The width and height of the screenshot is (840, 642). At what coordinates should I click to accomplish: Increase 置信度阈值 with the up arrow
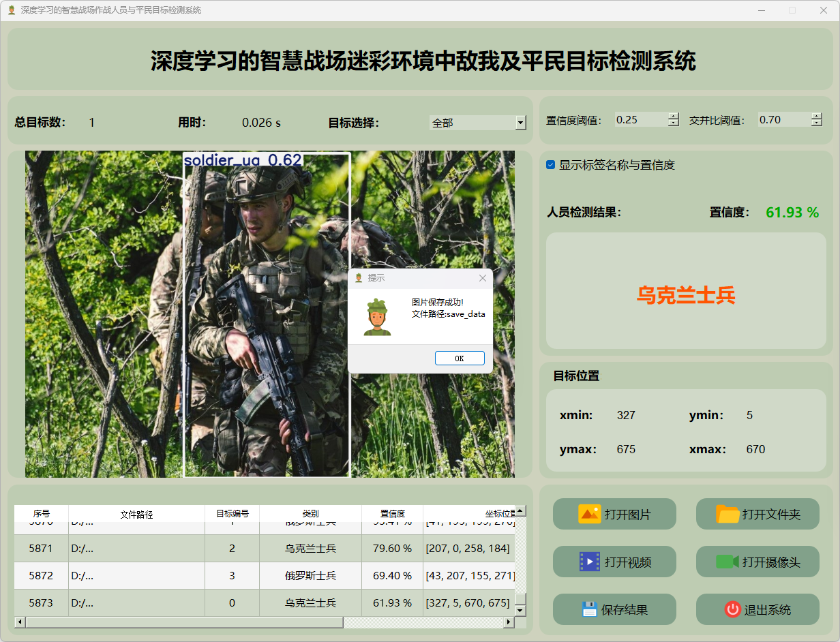coord(674,116)
